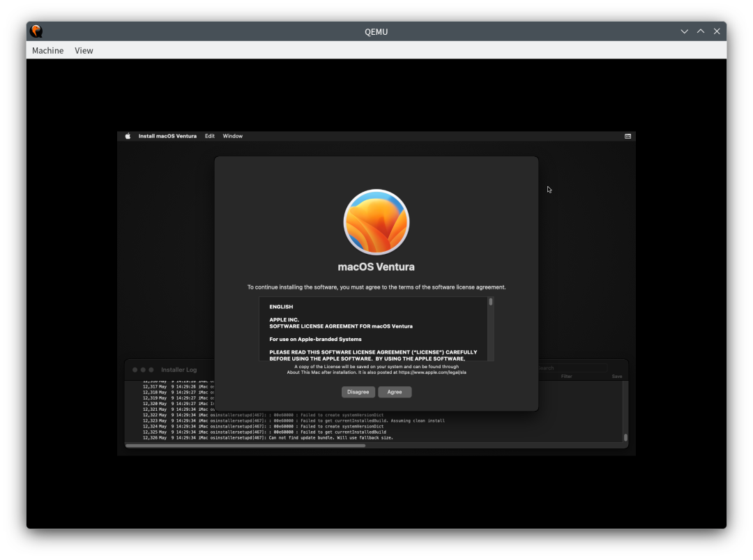Click the license agreement vertical scrollbar

point(490,329)
